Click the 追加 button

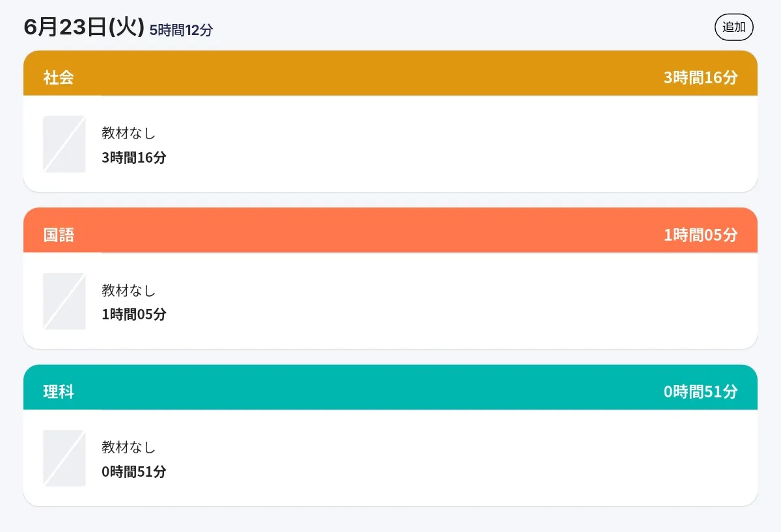[x=734, y=27]
